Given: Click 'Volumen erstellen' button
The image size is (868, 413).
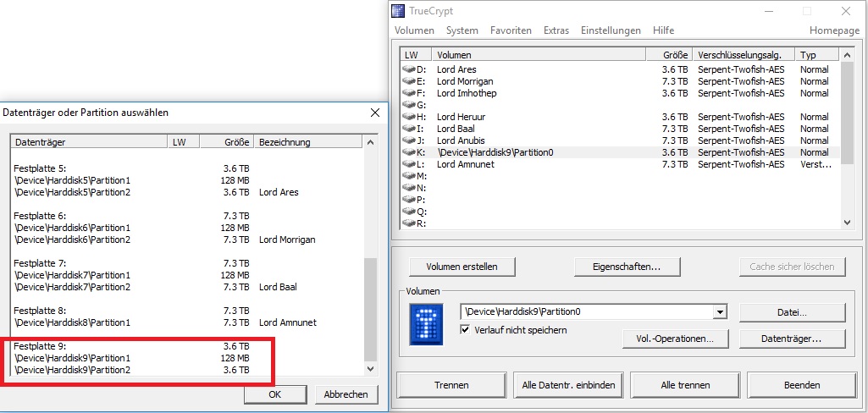Looking at the screenshot, I should (462, 267).
